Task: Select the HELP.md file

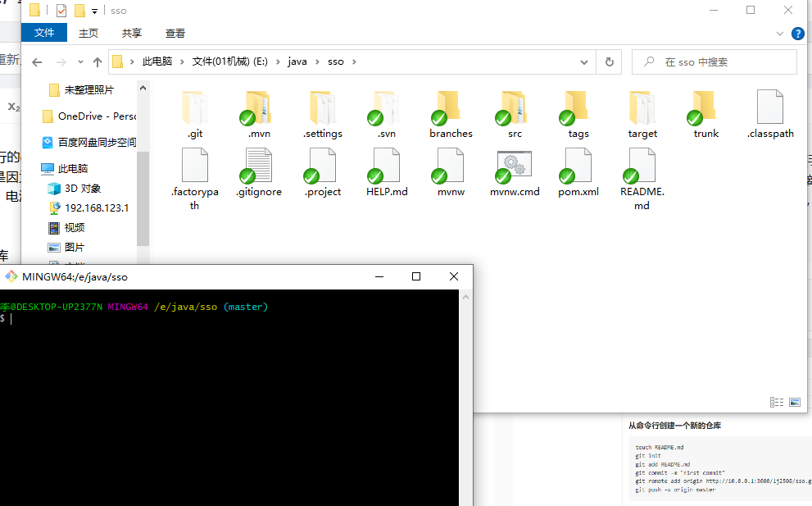Action: tap(387, 173)
